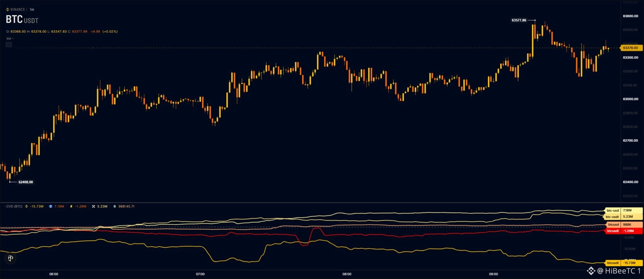Viewport: 644px width, 279px height.
Task: Click 62900.00 on the price axis
Action: [x=630, y=113]
